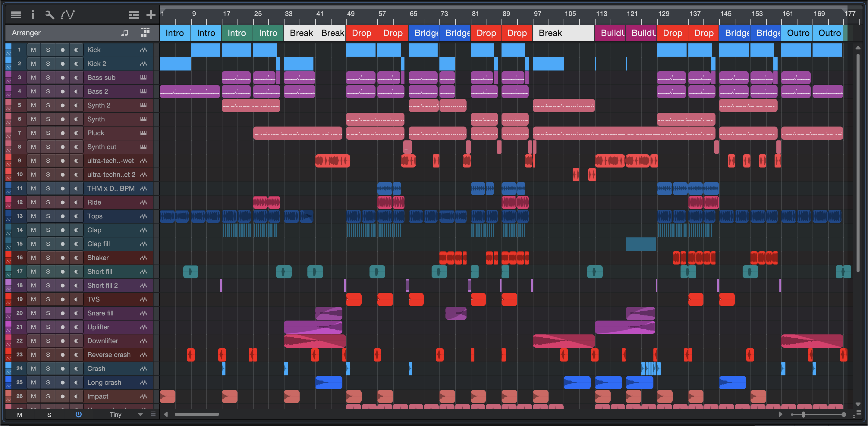Select the first Downlifter clip at bar 33
The width and height of the screenshot is (868, 426).
(x=315, y=341)
